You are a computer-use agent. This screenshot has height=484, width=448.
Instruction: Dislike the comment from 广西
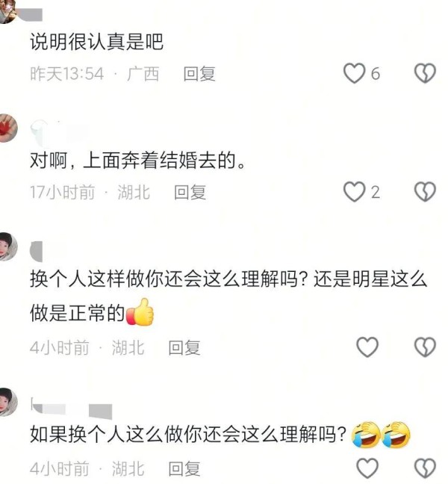point(425,73)
